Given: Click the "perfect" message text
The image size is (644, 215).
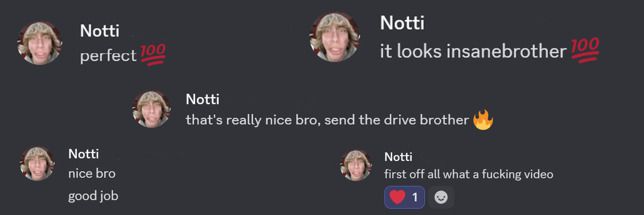Looking at the screenshot, I should (x=108, y=56).
